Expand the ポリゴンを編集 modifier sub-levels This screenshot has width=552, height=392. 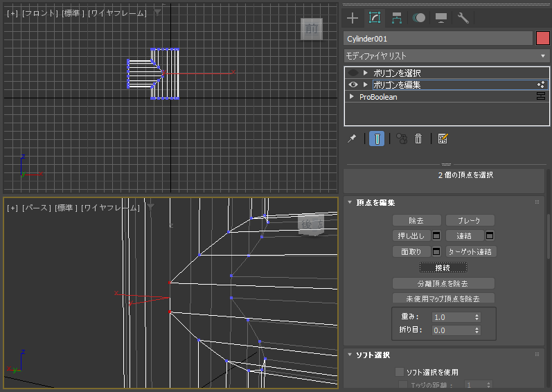(x=366, y=84)
